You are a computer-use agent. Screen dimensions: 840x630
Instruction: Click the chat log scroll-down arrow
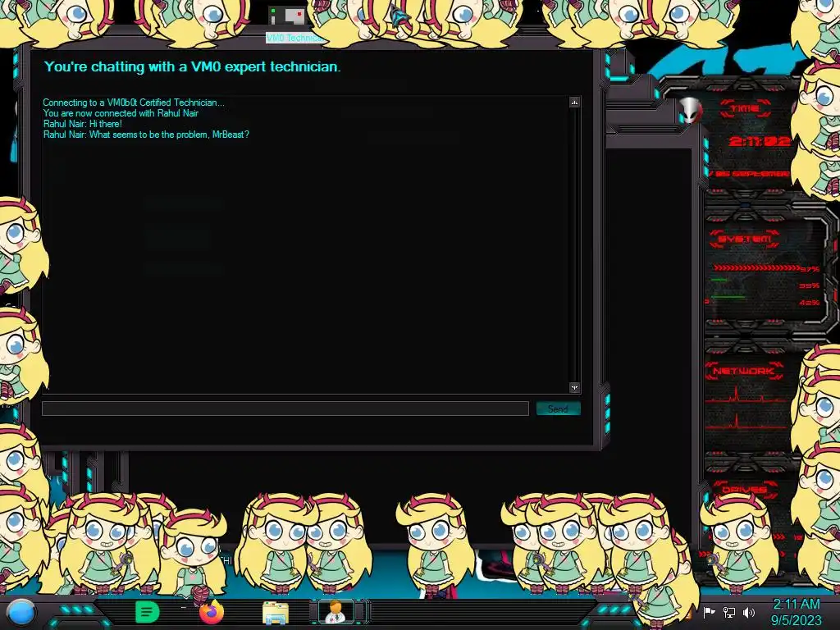(574, 387)
